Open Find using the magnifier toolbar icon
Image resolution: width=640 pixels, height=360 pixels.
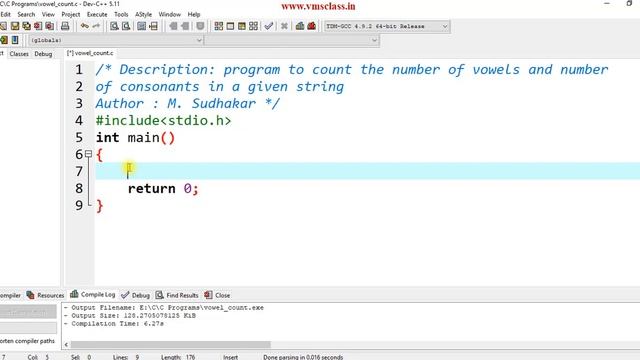114,26
